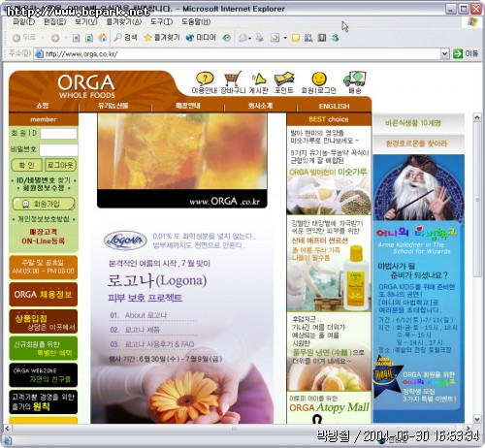The image size is (485, 448).
Task: Click the Edit page toolbar icon
Action: point(275,38)
